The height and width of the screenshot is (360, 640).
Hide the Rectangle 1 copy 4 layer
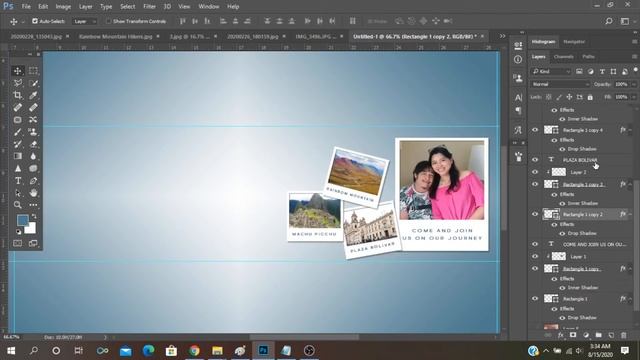535,130
